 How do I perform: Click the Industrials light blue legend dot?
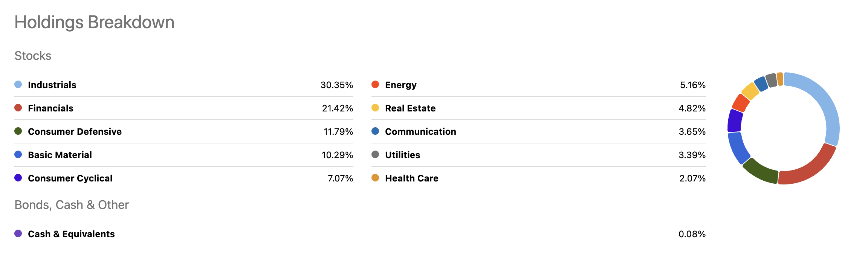[x=18, y=84]
